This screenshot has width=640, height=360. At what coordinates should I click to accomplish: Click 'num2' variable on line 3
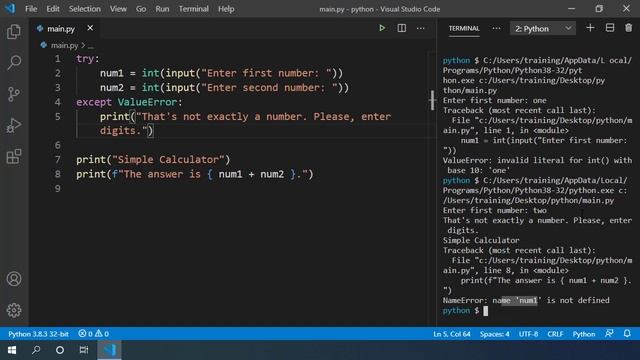[x=112, y=88]
